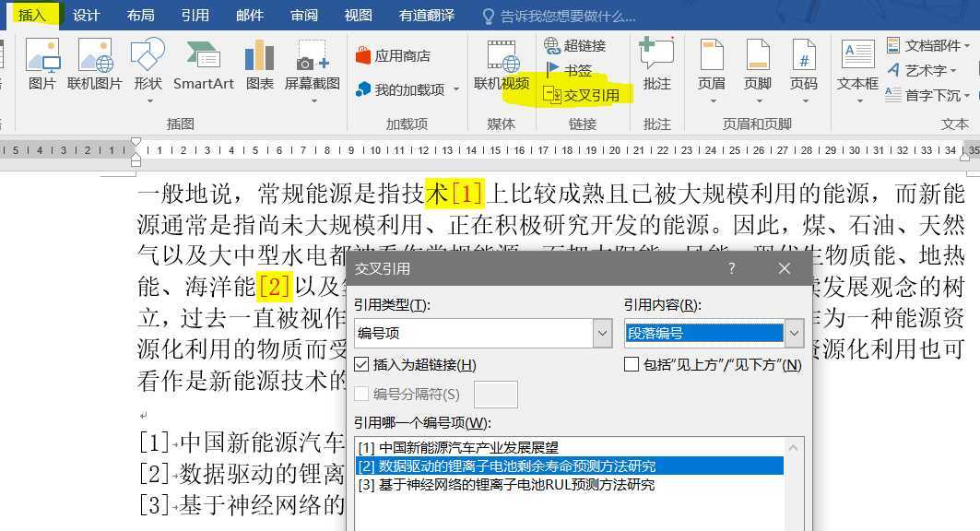Image resolution: width=980 pixels, height=531 pixels.
Task: Click reference entry [2] in document body
Action: [x=242, y=474]
